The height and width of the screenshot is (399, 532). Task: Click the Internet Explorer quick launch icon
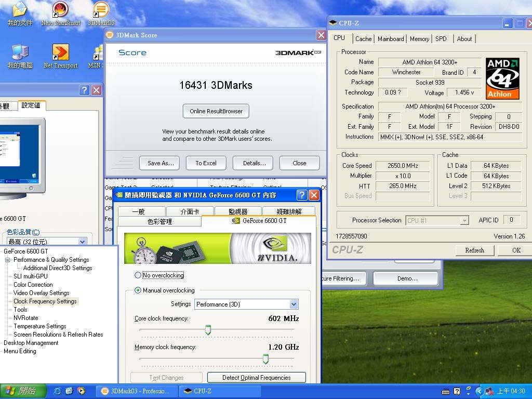(x=58, y=391)
